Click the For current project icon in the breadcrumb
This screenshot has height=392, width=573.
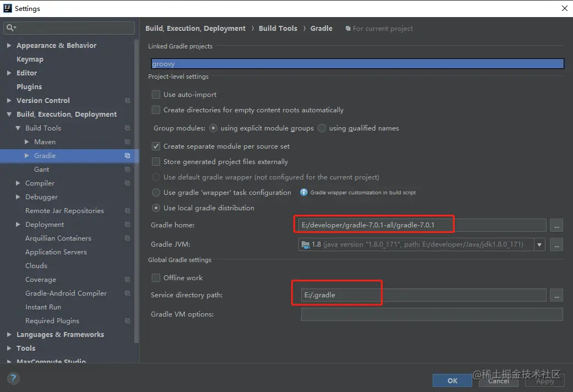(348, 29)
